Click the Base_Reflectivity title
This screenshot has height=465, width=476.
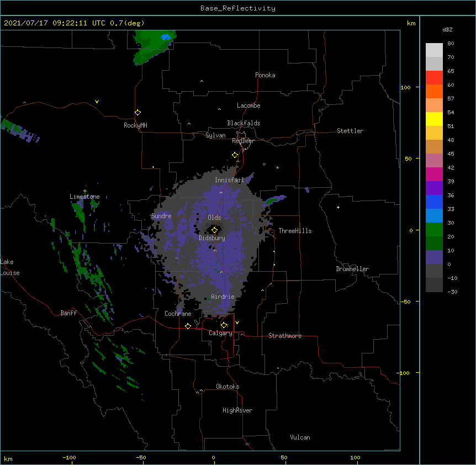pos(238,8)
